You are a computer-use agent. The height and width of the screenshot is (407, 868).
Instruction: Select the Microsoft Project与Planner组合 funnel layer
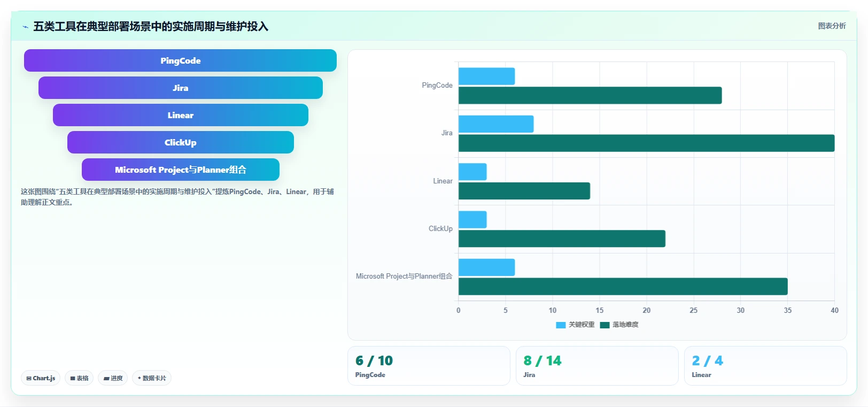point(180,170)
